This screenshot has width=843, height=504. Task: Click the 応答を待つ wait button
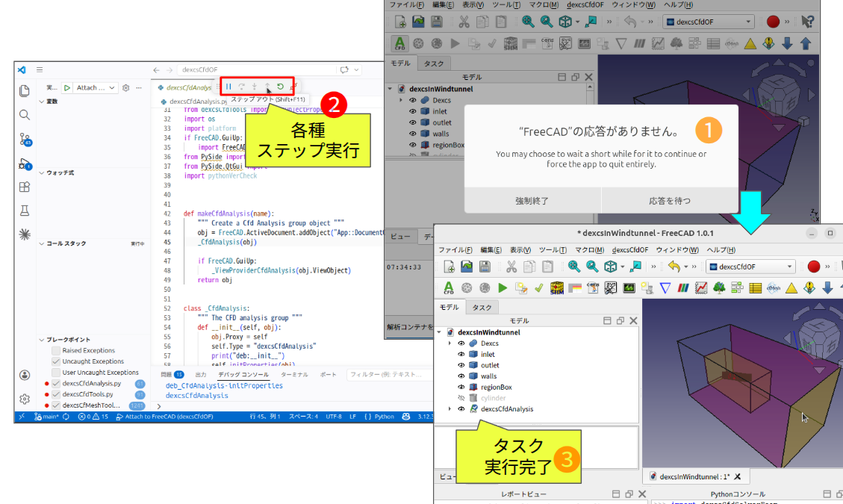tap(670, 200)
